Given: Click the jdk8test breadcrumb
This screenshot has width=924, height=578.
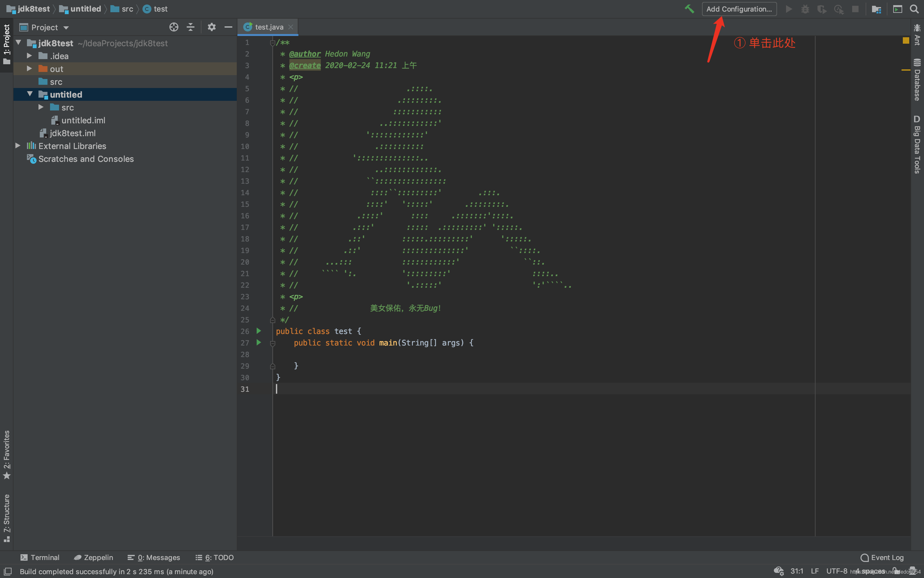Looking at the screenshot, I should point(29,9).
